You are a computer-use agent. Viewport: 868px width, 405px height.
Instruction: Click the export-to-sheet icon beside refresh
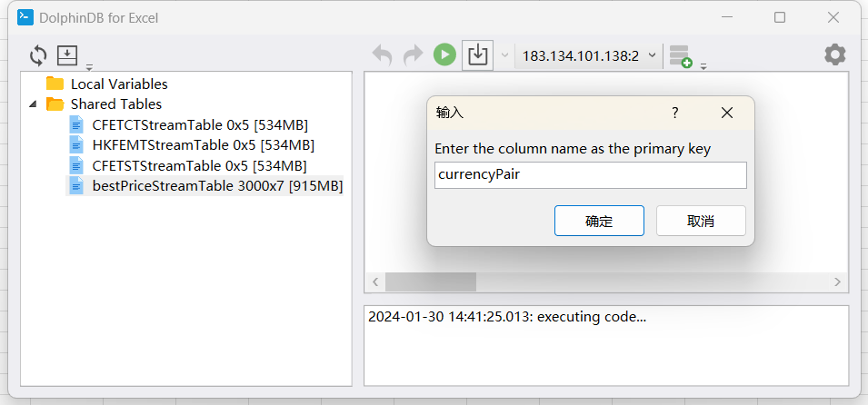coord(67,55)
